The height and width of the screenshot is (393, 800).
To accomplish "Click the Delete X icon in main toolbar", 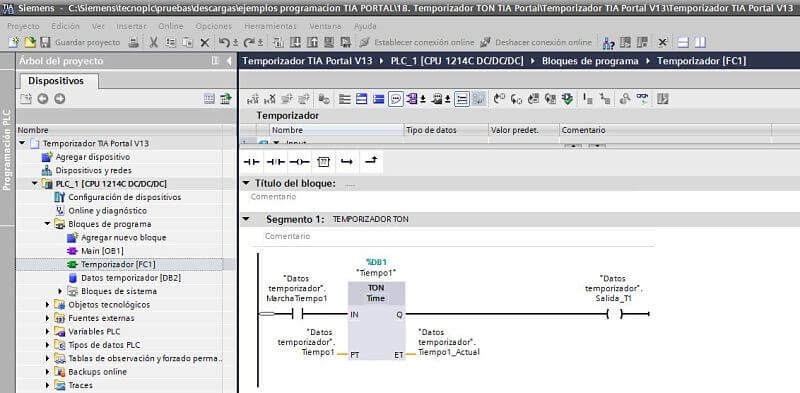I will [205, 42].
